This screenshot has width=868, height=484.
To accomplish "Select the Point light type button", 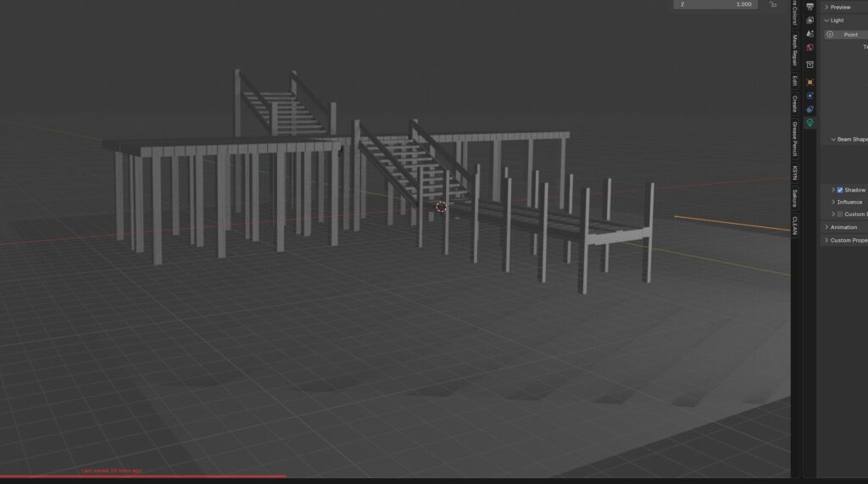I will point(847,35).
